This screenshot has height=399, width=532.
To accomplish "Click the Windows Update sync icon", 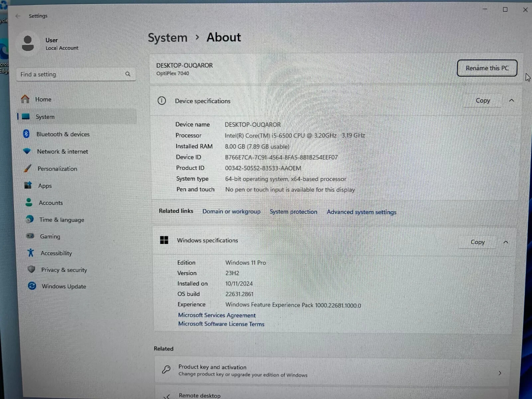I will (32, 286).
